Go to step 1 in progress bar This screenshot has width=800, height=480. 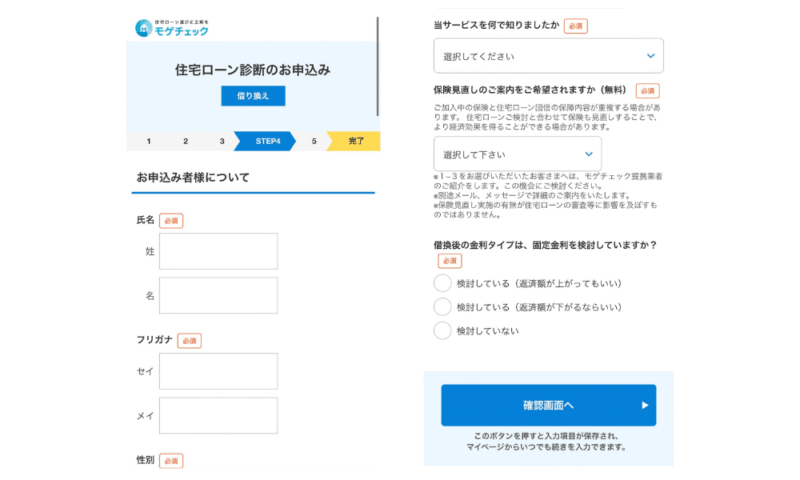tap(148, 141)
